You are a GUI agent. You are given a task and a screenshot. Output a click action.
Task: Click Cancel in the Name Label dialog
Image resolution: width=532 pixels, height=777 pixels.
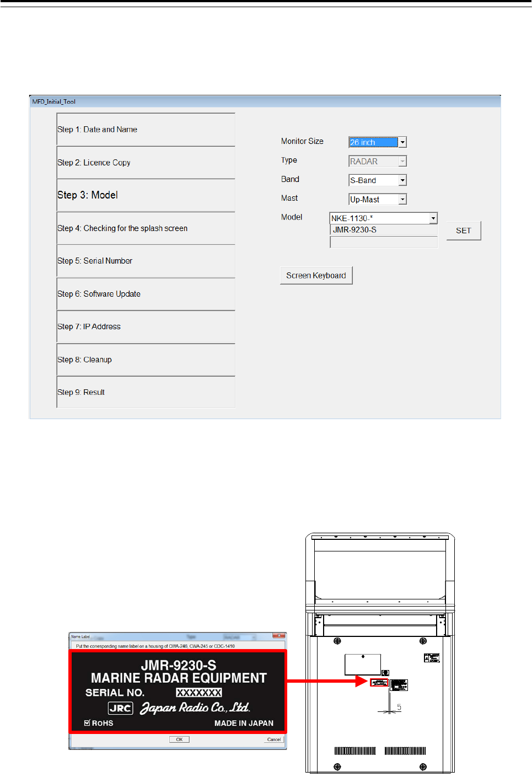274,740
